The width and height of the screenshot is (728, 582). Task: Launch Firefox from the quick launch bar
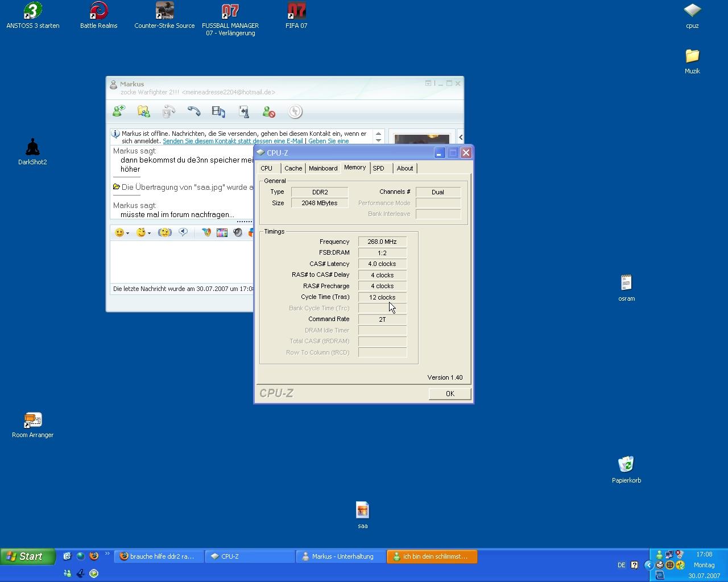[94, 556]
